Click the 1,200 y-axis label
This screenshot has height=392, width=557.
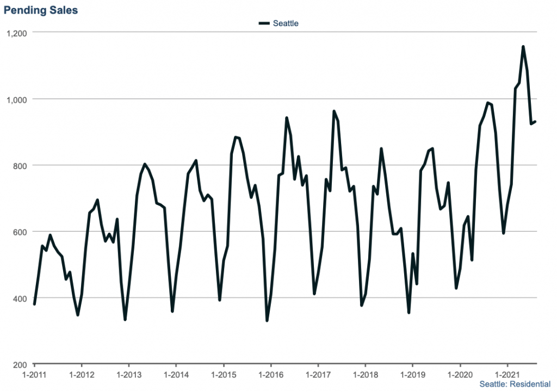pos(16,33)
